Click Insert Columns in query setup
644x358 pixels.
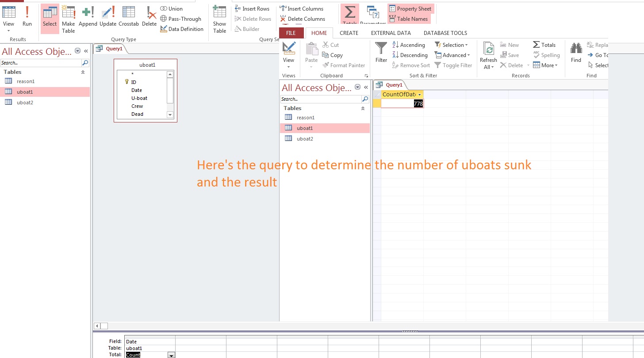coord(302,8)
